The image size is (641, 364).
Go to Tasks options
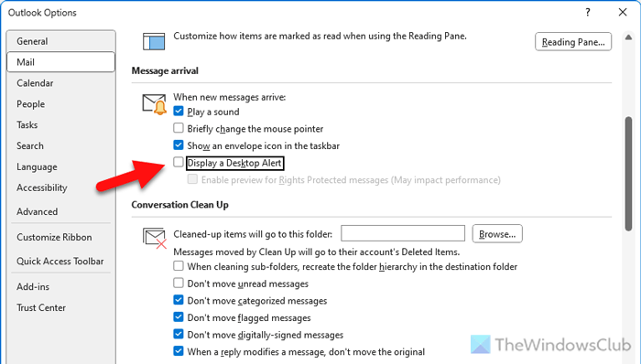[x=61, y=125]
